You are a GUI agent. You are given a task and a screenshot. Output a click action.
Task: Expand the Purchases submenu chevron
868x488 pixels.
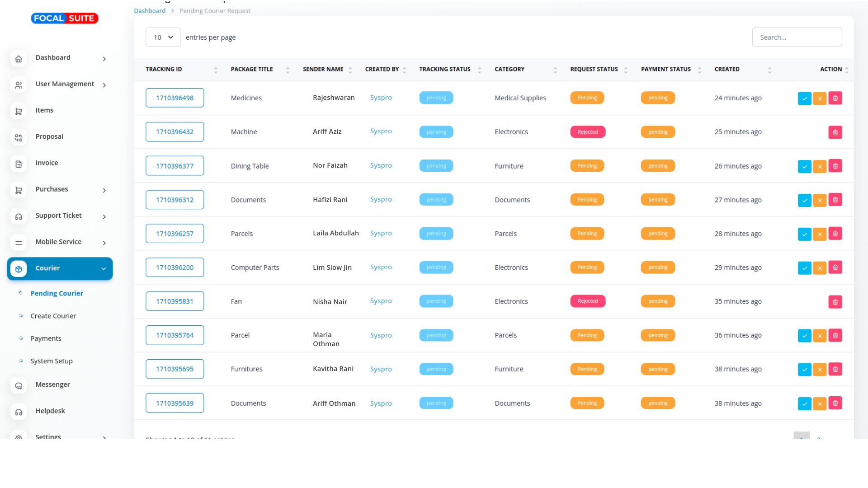point(104,190)
